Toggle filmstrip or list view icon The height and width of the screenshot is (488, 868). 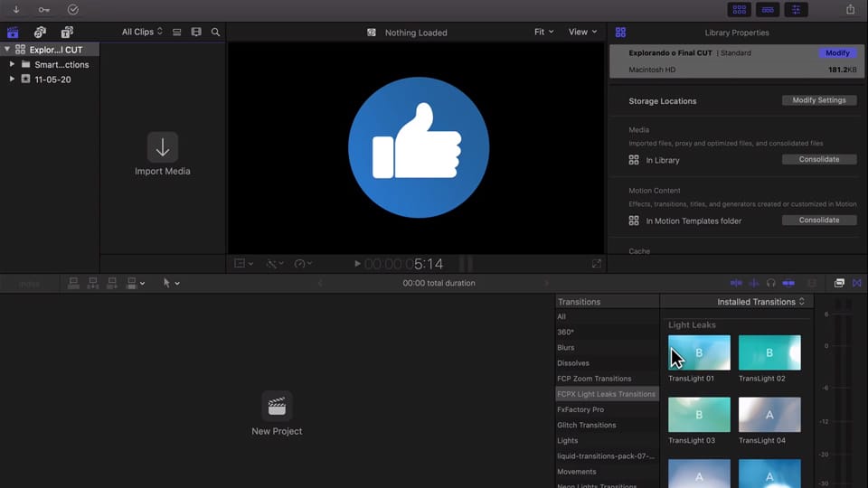pos(176,33)
